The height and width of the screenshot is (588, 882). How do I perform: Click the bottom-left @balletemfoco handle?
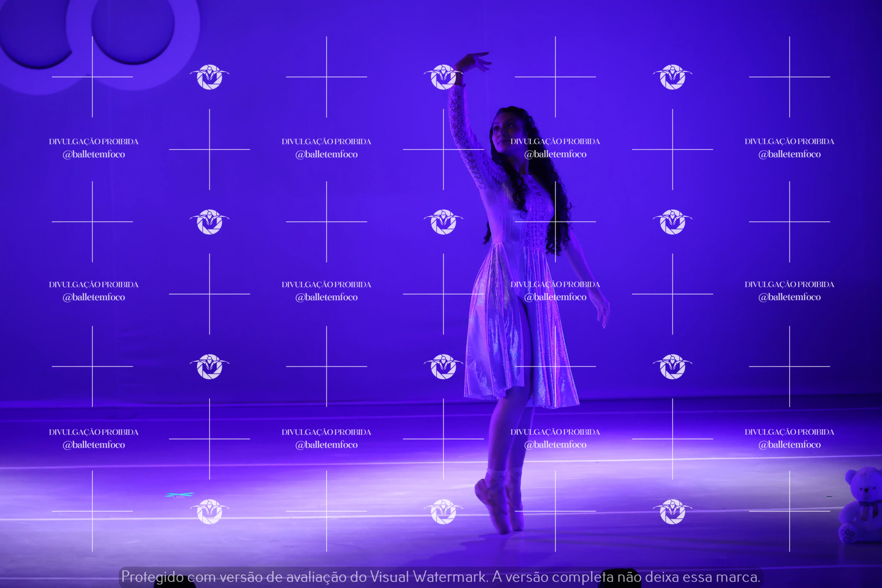coord(94,445)
